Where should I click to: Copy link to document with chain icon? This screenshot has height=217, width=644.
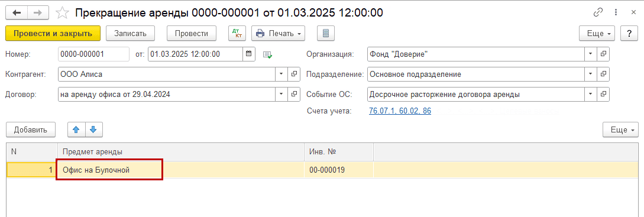coord(598,12)
